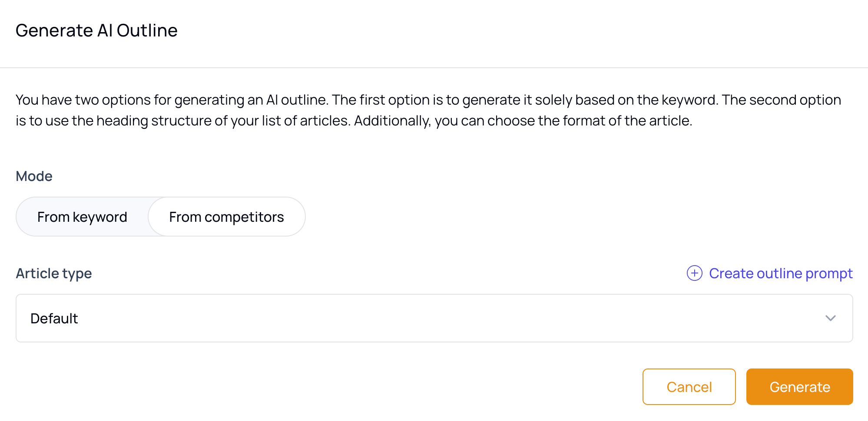Click the downward chevron on the Default selector
Image resolution: width=868 pixels, height=421 pixels.
(x=831, y=318)
